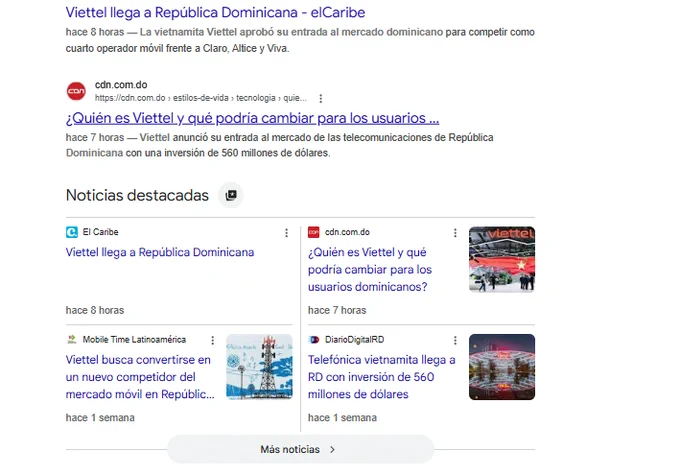Open options for Mobile Time Latinoamérica card
The image size is (680, 475).
point(212,341)
